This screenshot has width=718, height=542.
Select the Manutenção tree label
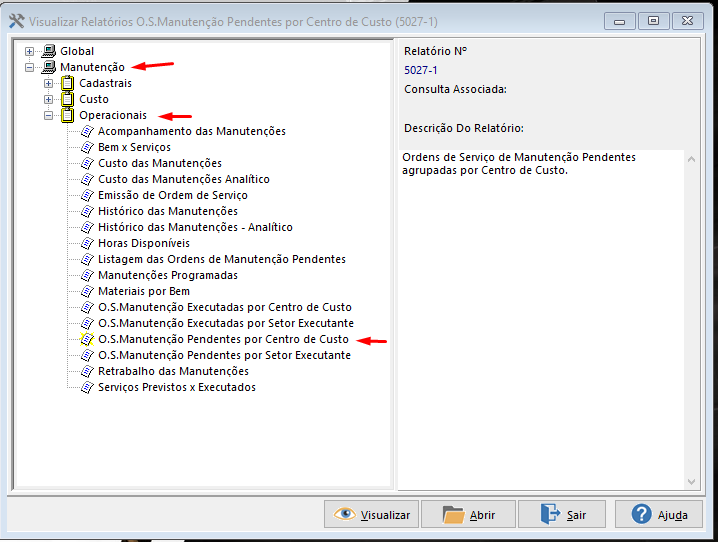[92, 67]
